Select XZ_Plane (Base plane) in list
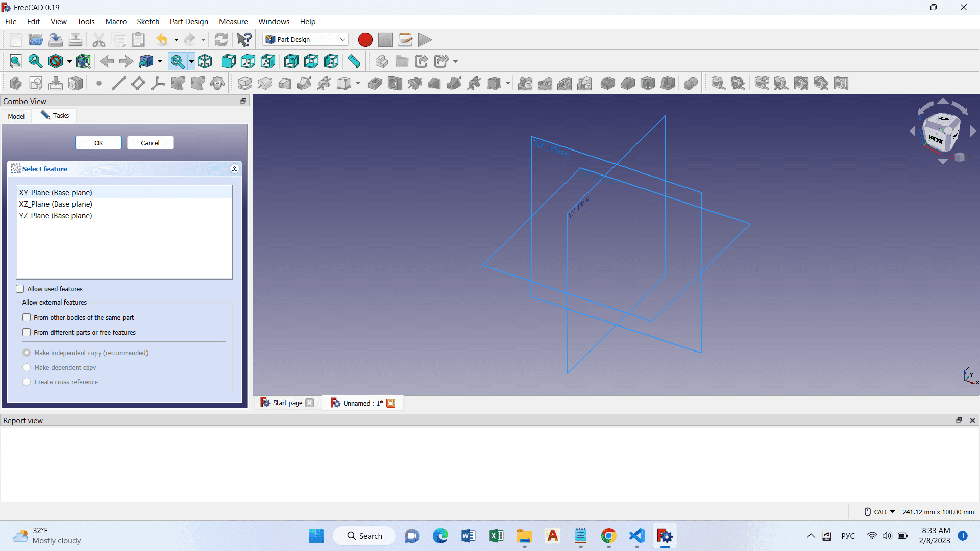The image size is (980, 551). [x=56, y=204]
